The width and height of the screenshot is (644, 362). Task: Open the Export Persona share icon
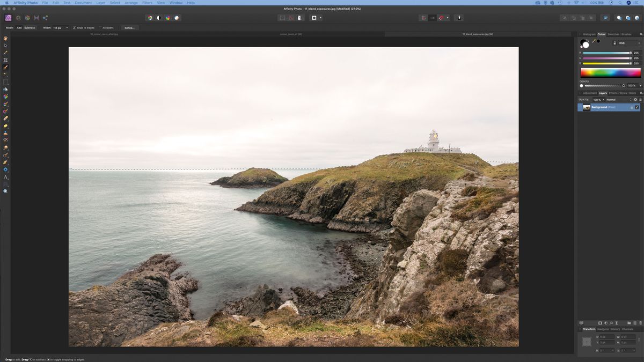(x=45, y=18)
